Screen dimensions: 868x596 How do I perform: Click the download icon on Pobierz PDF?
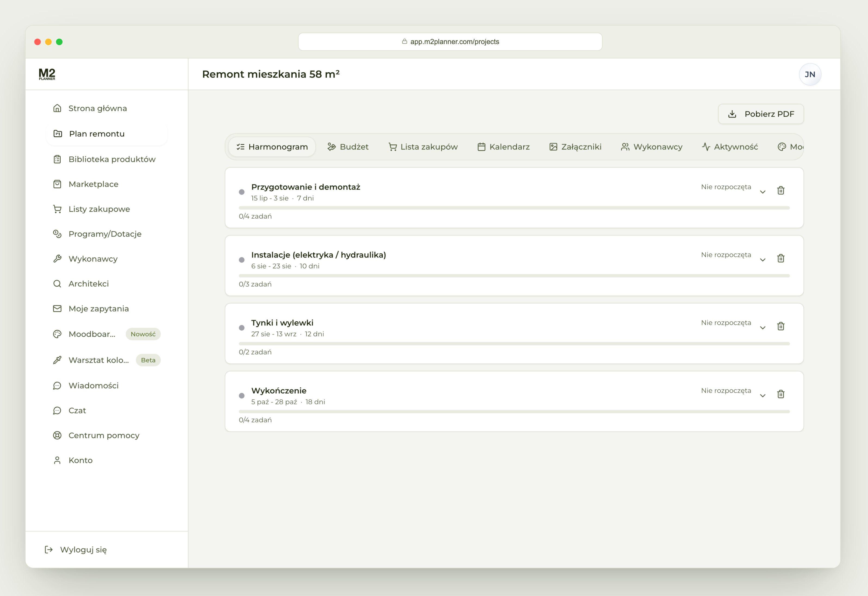click(x=732, y=114)
